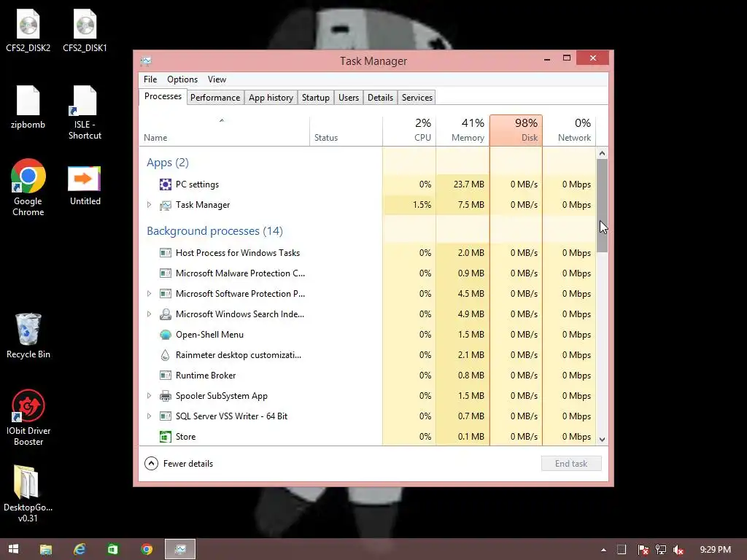
Task: Click the green Store process icon
Action: (166, 437)
